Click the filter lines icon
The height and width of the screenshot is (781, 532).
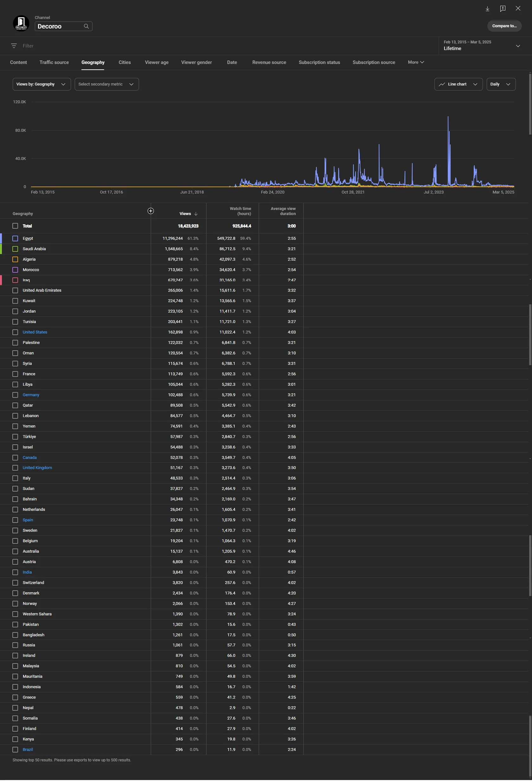coord(14,46)
